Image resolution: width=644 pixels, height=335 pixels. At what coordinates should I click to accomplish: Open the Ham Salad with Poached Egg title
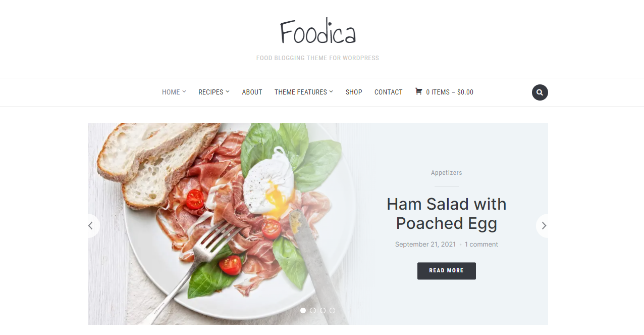(447, 214)
